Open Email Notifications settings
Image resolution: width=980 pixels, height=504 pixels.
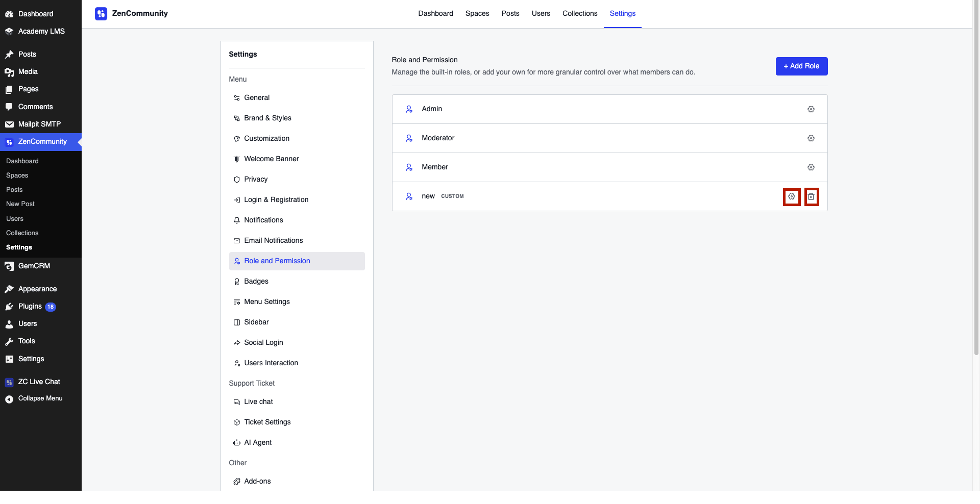[297, 241]
